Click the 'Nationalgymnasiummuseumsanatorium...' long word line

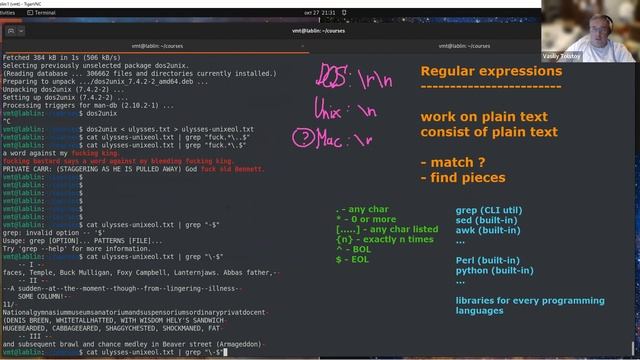[x=135, y=312]
